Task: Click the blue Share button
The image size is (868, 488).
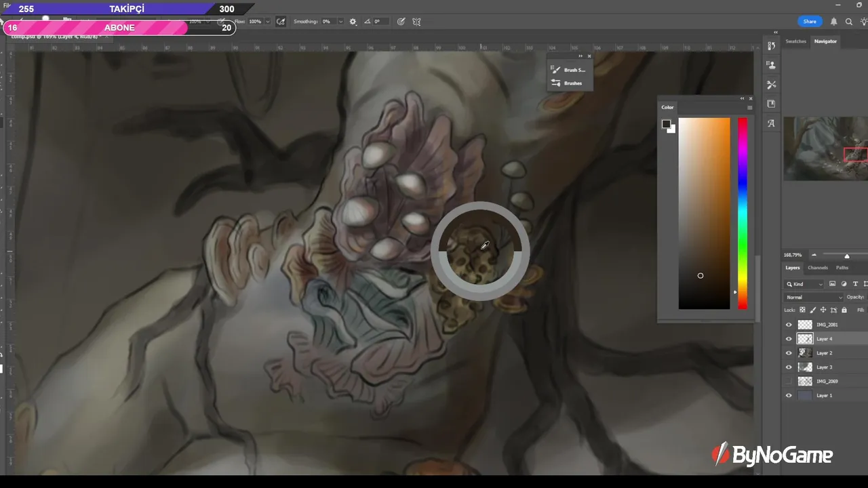Action: [x=810, y=22]
